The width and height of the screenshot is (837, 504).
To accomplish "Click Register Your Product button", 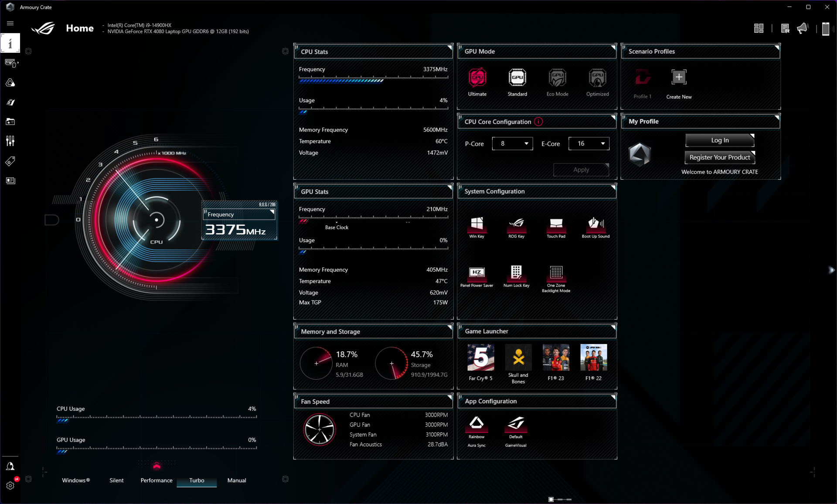I will [719, 157].
